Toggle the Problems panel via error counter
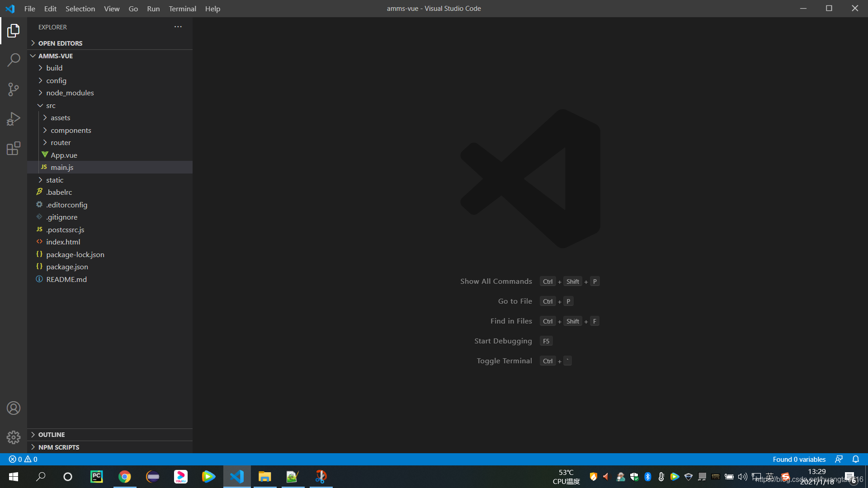Screen dimensions: 868x488 tap(23, 459)
